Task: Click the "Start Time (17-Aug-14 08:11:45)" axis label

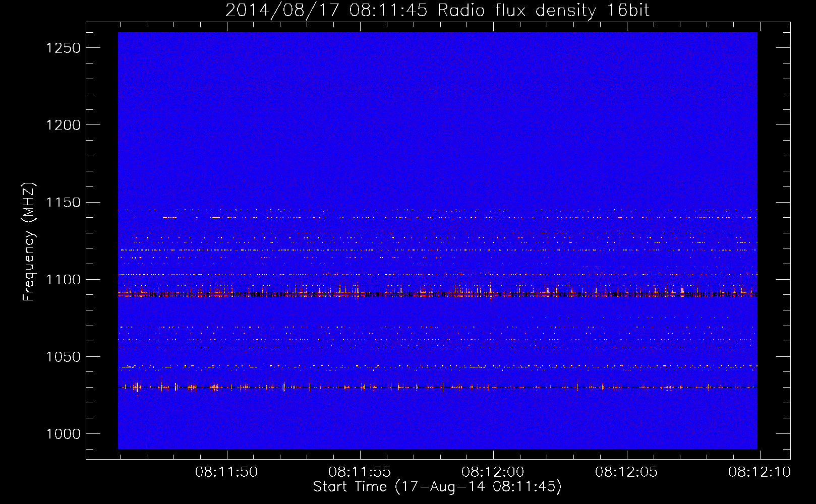Action: (x=437, y=487)
